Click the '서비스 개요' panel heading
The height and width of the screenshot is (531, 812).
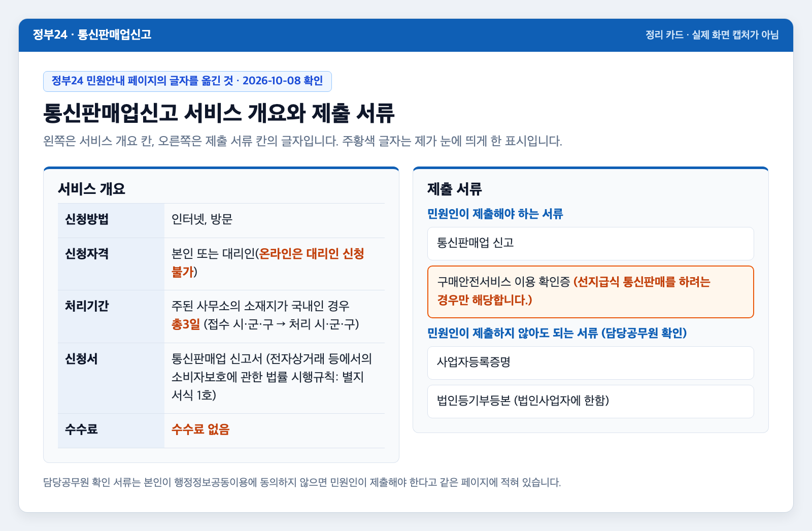[x=91, y=189]
